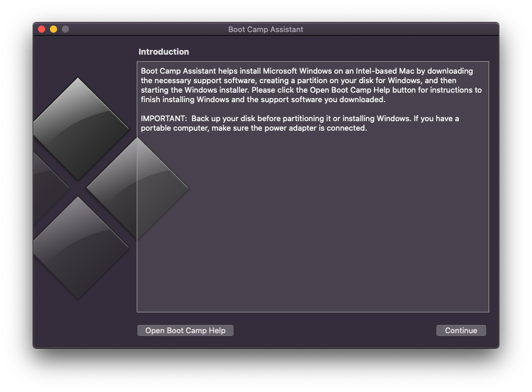Image resolution: width=532 pixels, height=392 pixels.
Task: Close the Boot Camp Assistant window
Action: pos(42,29)
